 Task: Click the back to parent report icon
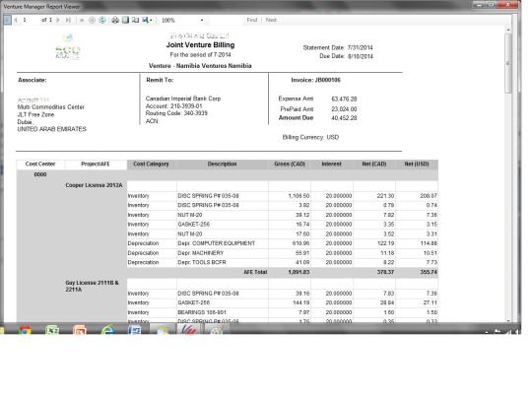[x=82, y=20]
